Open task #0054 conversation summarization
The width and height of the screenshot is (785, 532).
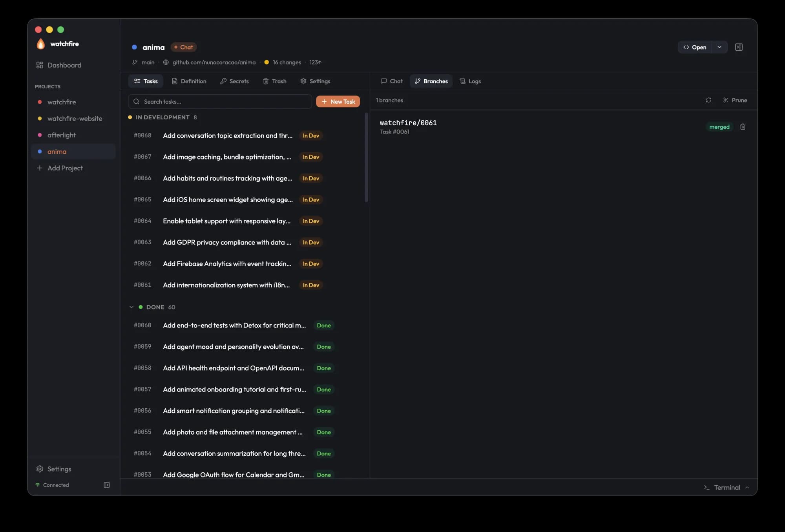(x=245, y=453)
